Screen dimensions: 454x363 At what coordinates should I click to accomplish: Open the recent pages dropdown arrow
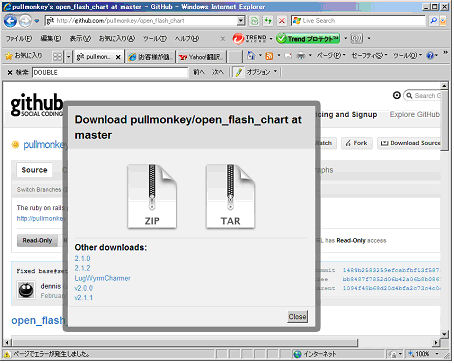[x=37, y=21]
